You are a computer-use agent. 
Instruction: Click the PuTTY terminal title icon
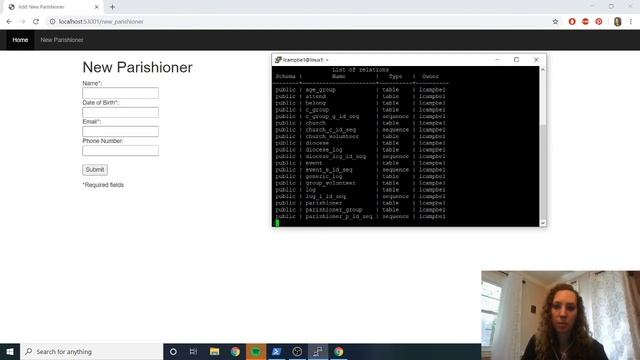[x=278, y=60]
